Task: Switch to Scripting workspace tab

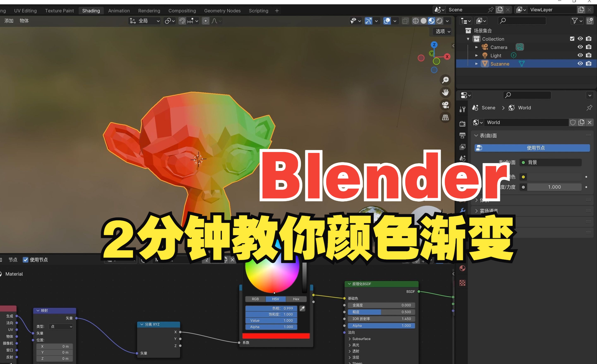Action: (x=258, y=11)
